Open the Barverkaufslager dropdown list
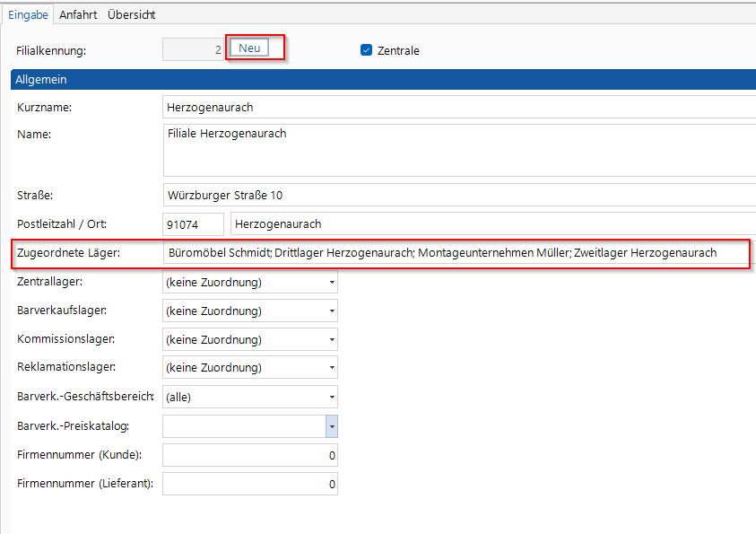Viewport: 756px width, 534px height. [332, 311]
